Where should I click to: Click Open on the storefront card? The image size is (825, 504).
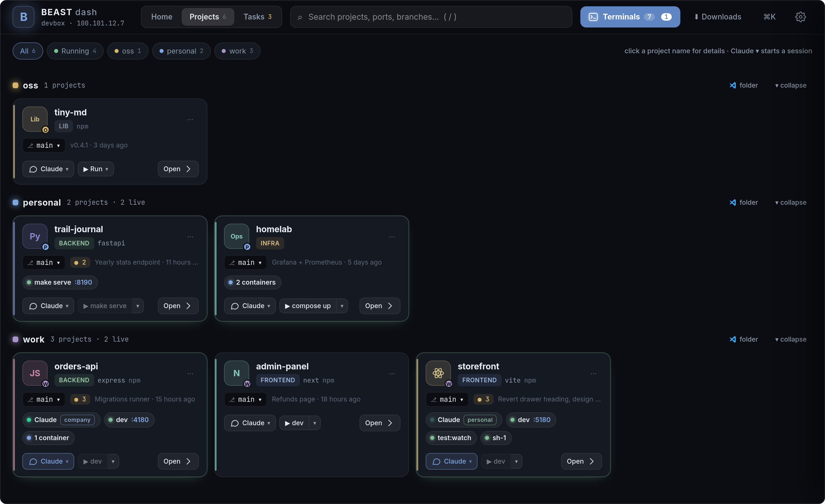click(x=581, y=461)
